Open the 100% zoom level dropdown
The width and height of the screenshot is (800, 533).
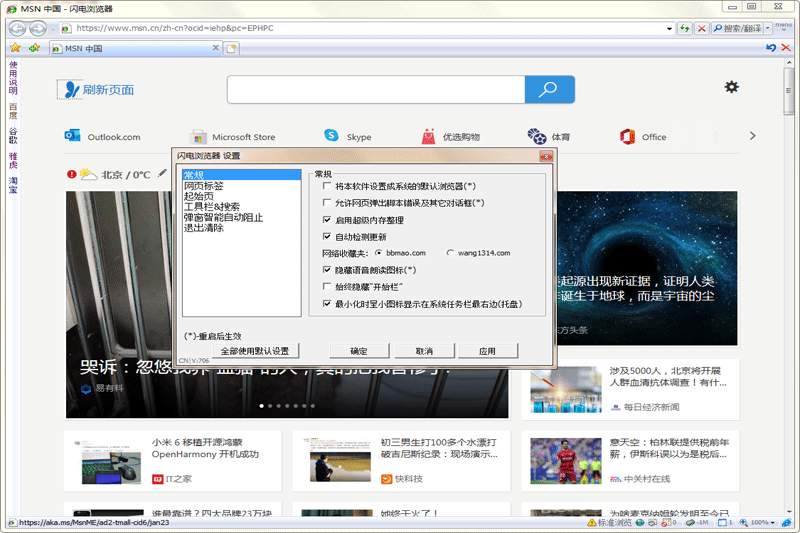point(773,523)
